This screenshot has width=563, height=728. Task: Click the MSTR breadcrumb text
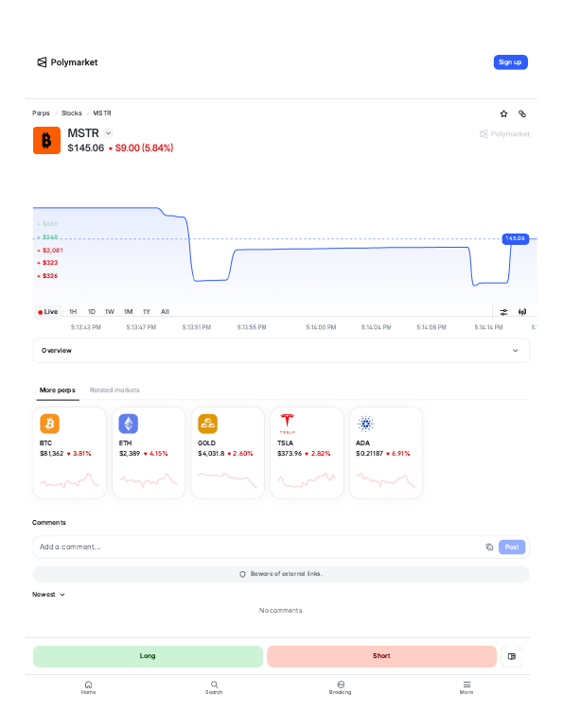[102, 113]
